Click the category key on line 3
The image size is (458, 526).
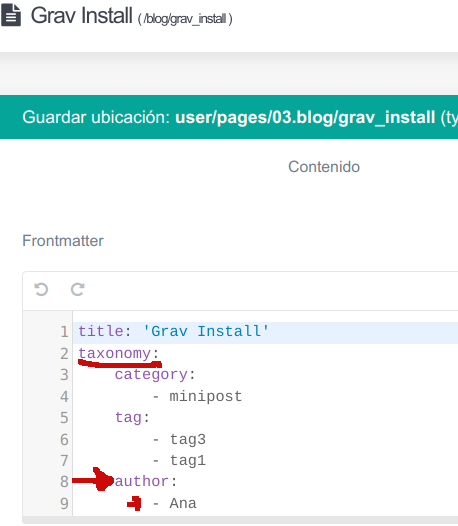pos(151,375)
